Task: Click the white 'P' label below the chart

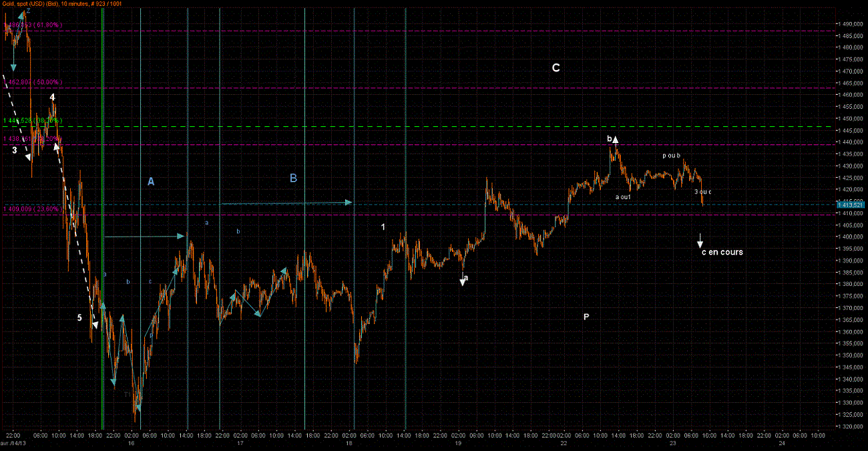Action: 586,317
